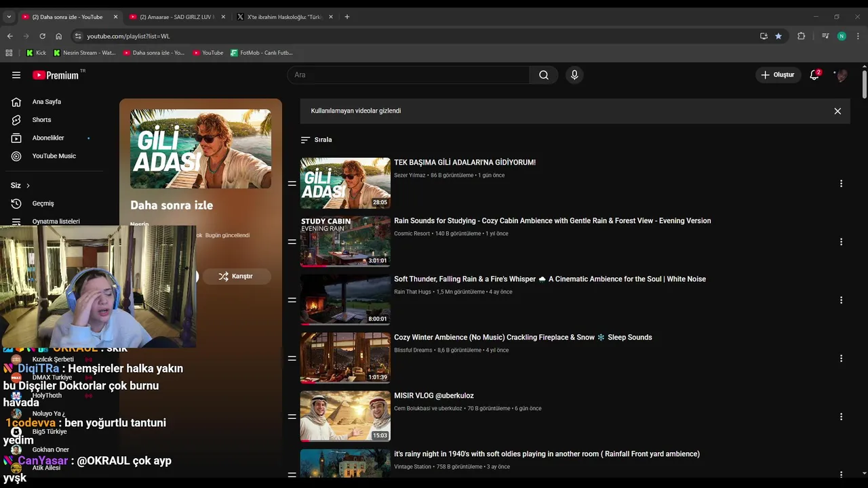The image size is (868, 488).
Task: Play the Study Cabin Evening Rain thumbnail
Action: [345, 241]
